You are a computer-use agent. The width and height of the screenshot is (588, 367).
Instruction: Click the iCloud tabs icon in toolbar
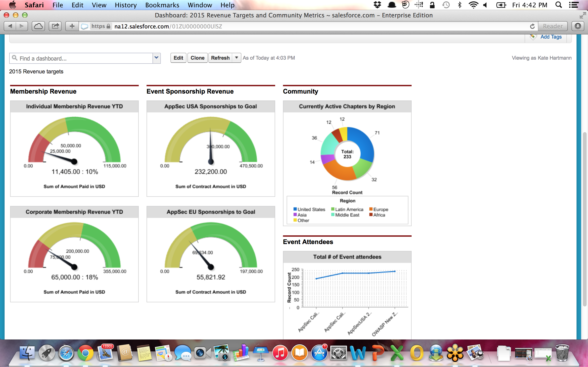pyautogui.click(x=38, y=26)
